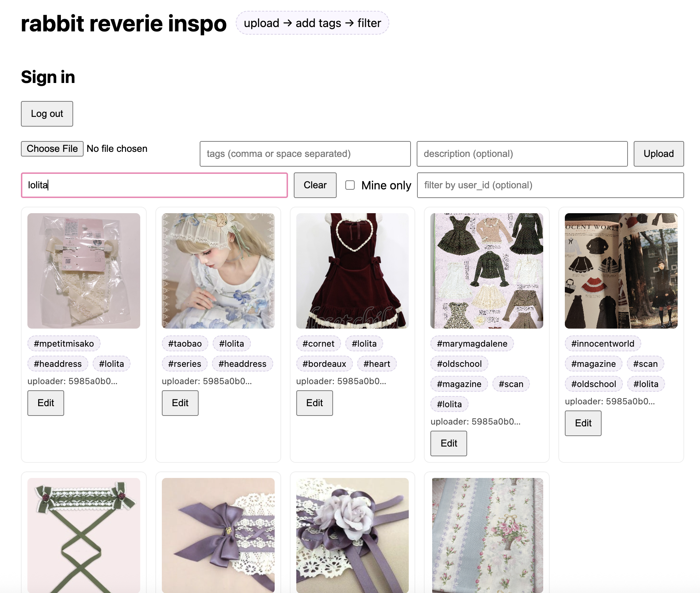The image size is (700, 593).
Task: Click the description optional field
Action: (522, 154)
